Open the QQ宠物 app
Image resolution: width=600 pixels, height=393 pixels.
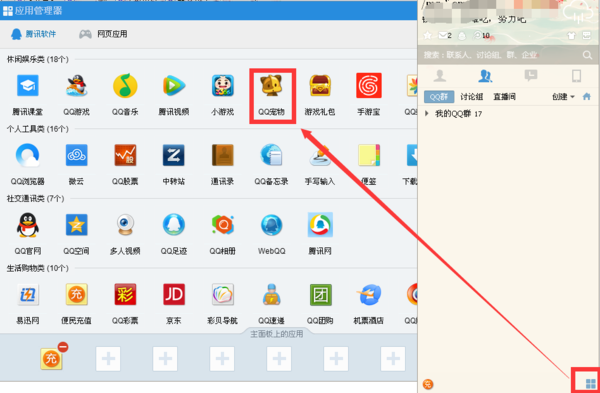coord(272,85)
